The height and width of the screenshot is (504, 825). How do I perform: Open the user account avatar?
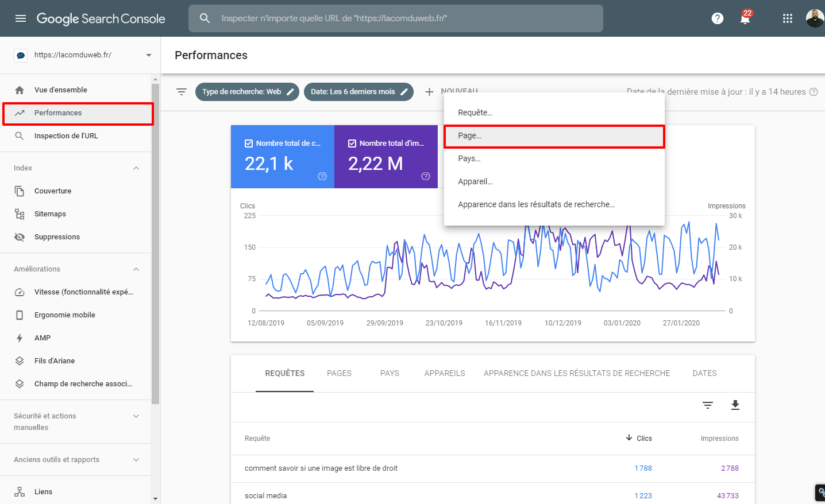click(815, 18)
